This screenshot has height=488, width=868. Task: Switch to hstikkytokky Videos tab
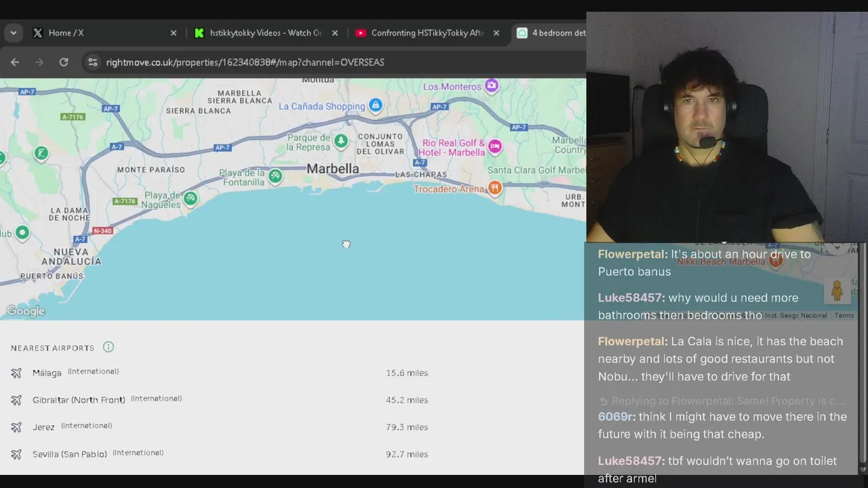pos(266,33)
